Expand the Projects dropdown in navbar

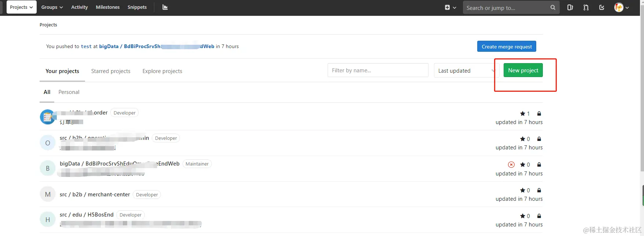pos(21,7)
